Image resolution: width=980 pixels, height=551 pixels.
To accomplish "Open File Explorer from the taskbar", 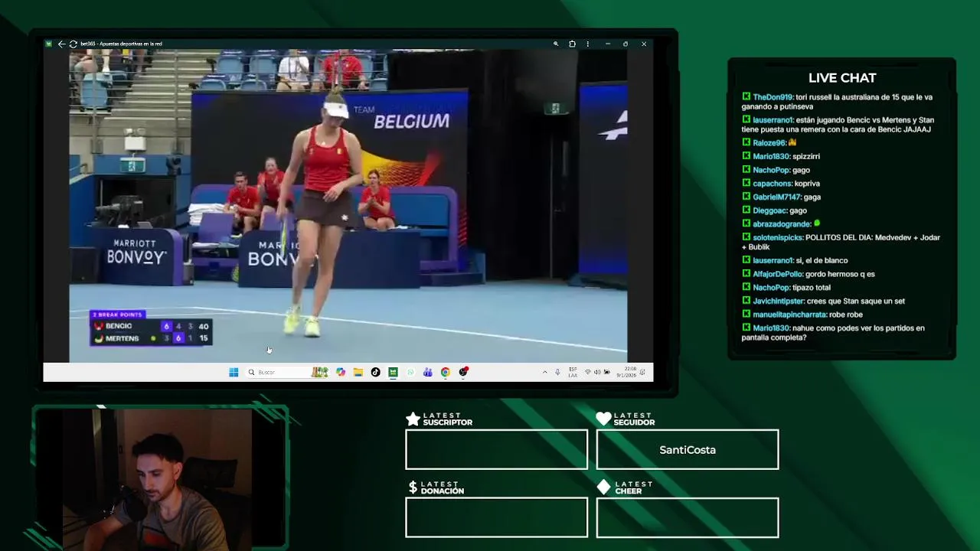I will tap(358, 372).
